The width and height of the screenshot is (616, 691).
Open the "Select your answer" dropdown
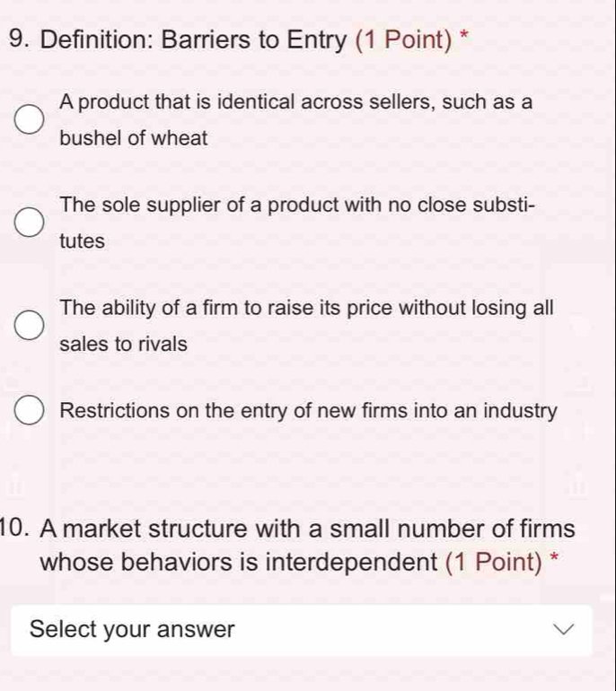point(302,630)
